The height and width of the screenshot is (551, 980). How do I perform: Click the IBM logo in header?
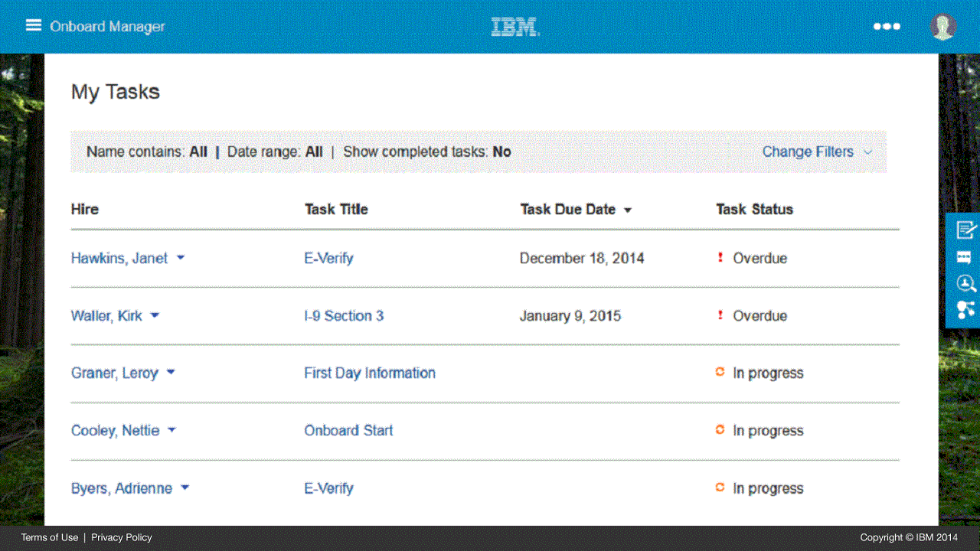coord(515,27)
